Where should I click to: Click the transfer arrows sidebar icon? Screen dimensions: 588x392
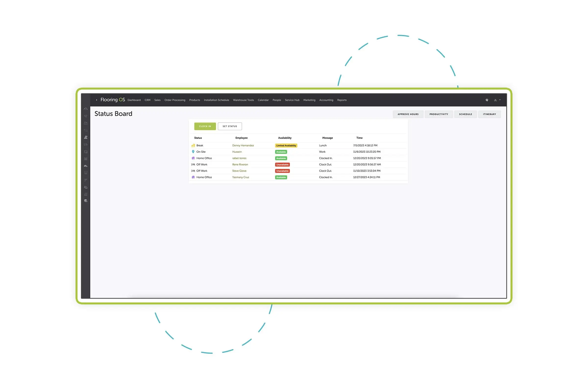[x=86, y=130]
